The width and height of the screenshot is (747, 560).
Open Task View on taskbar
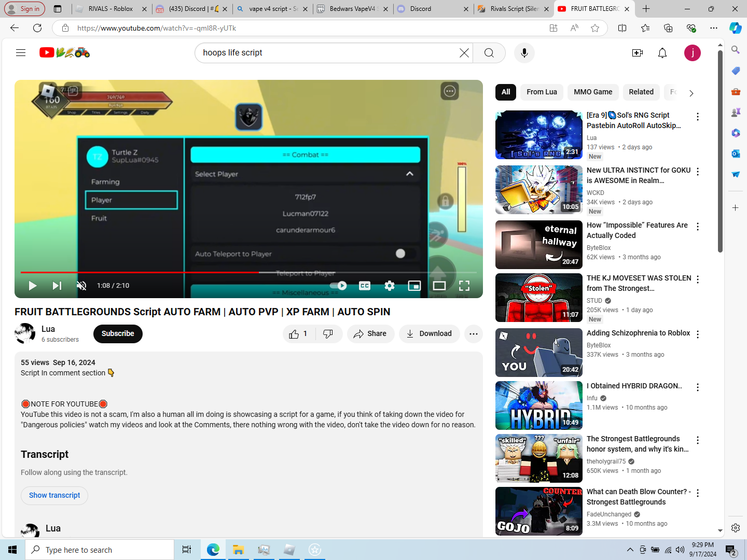pos(187,550)
